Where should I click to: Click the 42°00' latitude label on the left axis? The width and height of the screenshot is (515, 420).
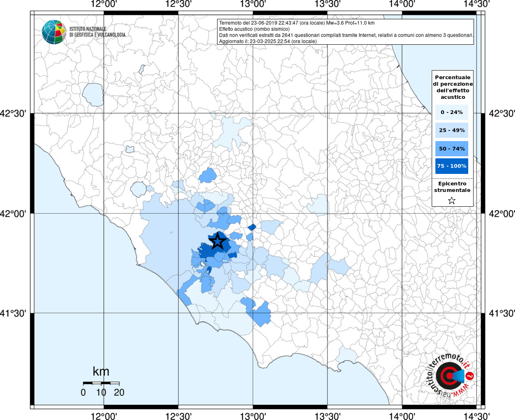13,214
